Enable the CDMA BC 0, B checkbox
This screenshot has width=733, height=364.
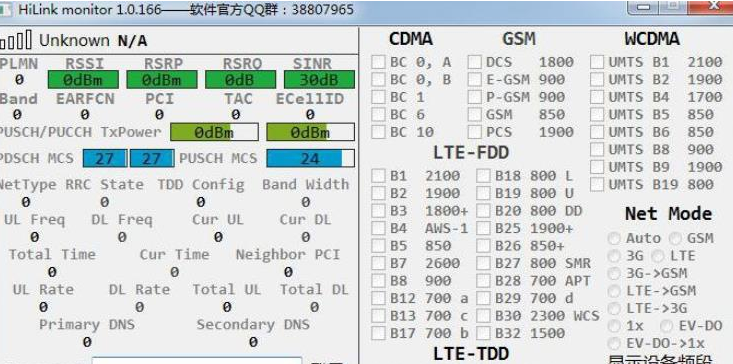[378, 79]
